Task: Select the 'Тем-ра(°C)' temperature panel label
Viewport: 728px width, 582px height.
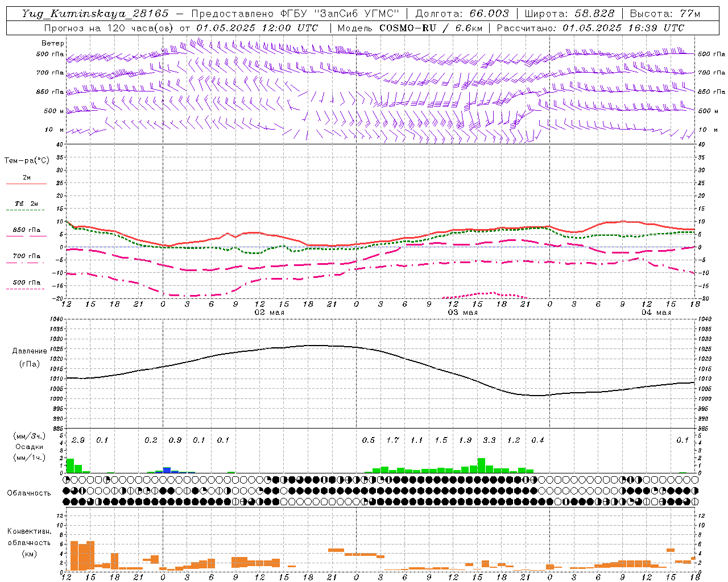Action: click(x=27, y=161)
